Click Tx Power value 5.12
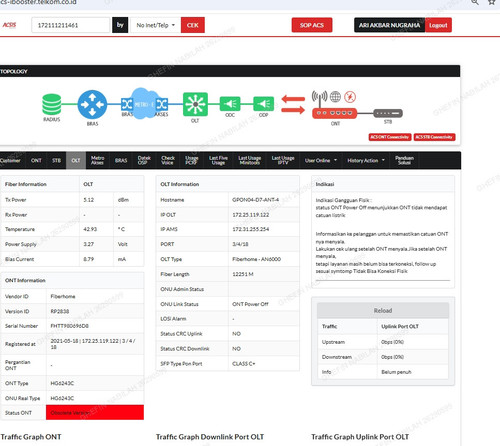Image resolution: width=500 pixels, height=446 pixels. point(89,200)
